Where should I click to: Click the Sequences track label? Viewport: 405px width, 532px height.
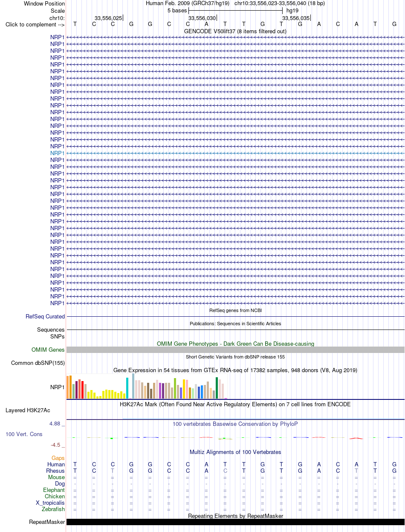pos(51,330)
